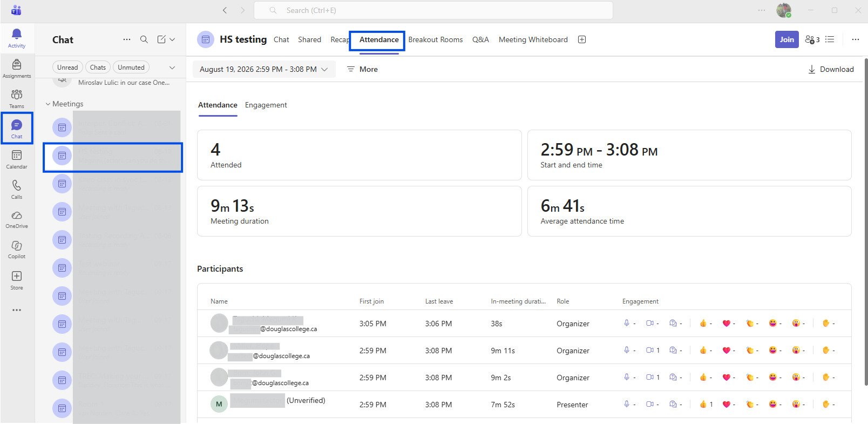Viewport: 868px width, 424px height.
Task: Switch to the Breakout Rooms tab
Action: [436, 39]
